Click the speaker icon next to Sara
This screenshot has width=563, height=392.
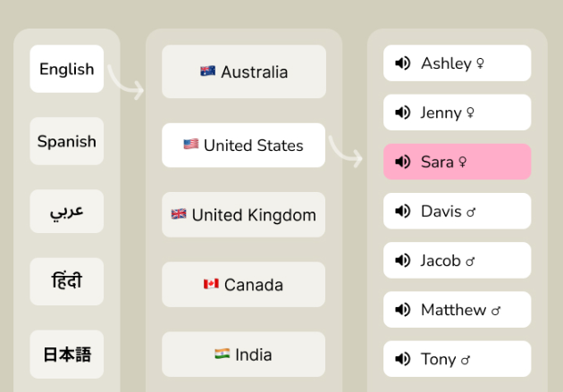[402, 162]
